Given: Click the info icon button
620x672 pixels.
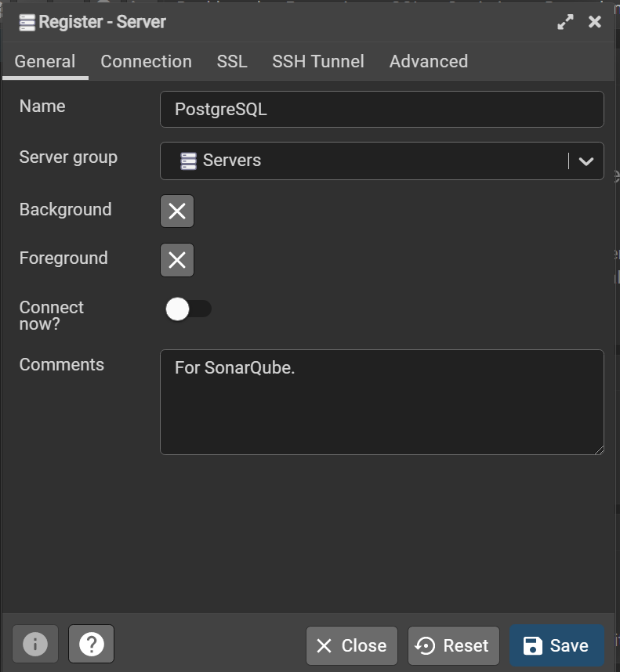Looking at the screenshot, I should (35, 645).
